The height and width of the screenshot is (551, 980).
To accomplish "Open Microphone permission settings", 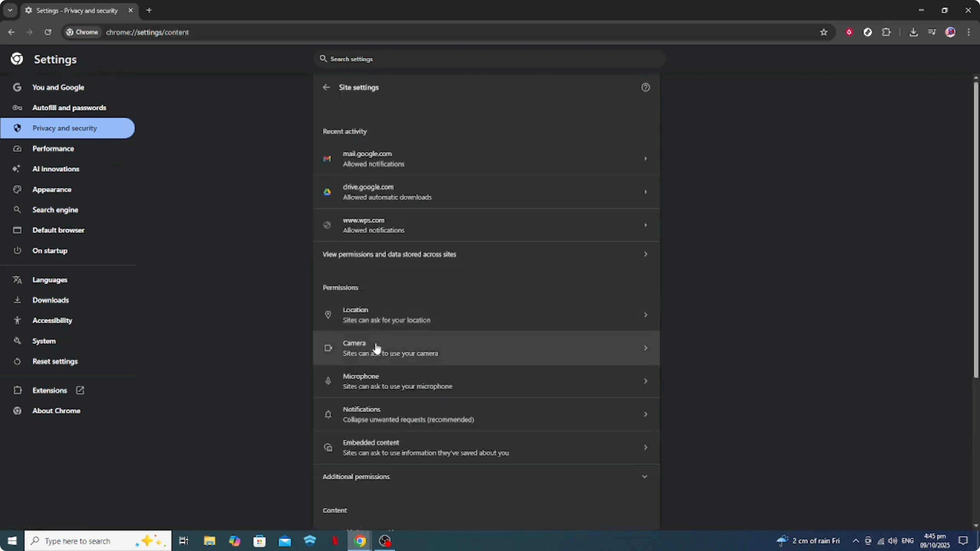I will pyautogui.click(x=486, y=381).
